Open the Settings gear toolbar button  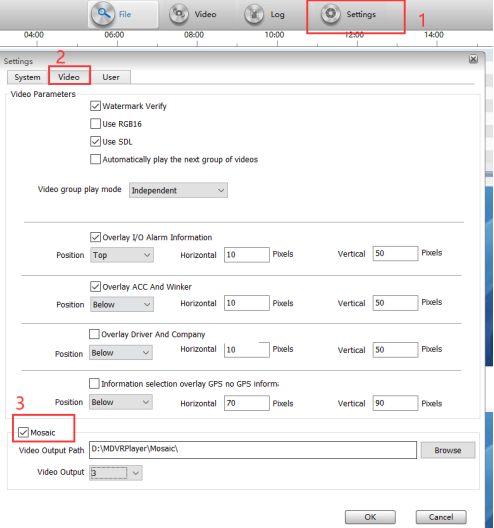349,14
